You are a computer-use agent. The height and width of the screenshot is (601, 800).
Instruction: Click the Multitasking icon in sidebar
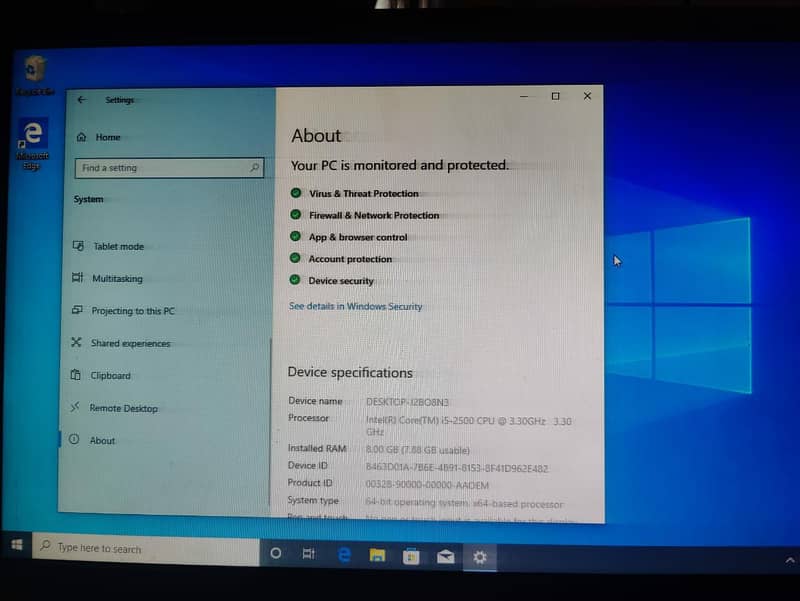pyautogui.click(x=78, y=278)
